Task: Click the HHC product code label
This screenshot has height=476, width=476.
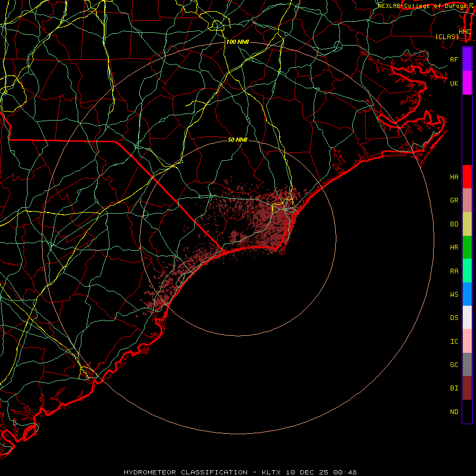Action: [x=465, y=32]
